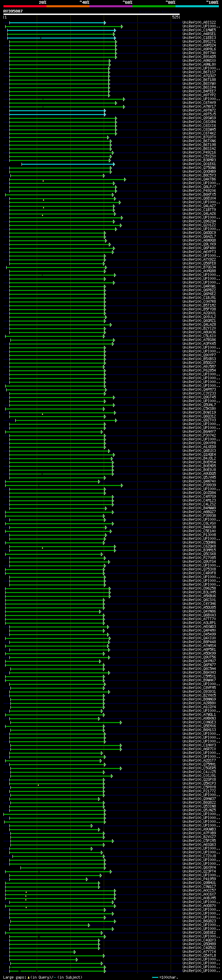Click the purple ~60% legend color bar
This screenshot has height=980, width=222.
click(x=111, y=6)
